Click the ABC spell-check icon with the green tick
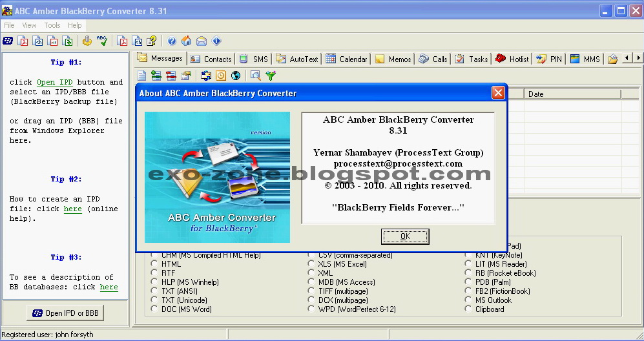The width and height of the screenshot is (644, 341). coord(102,41)
